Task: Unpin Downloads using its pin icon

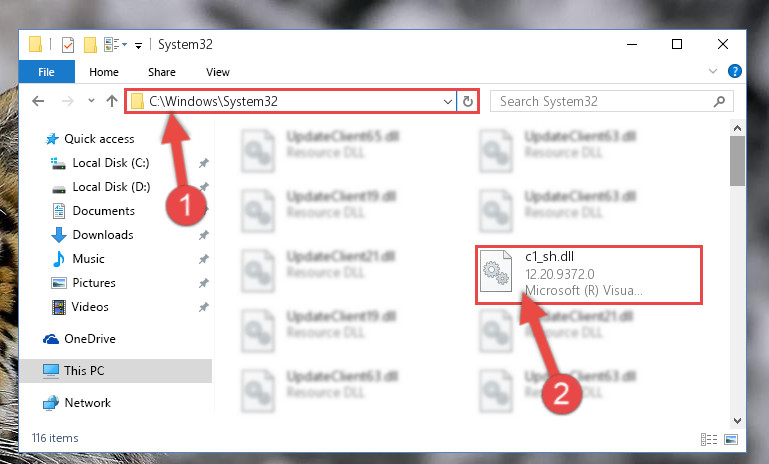Action: tap(204, 235)
